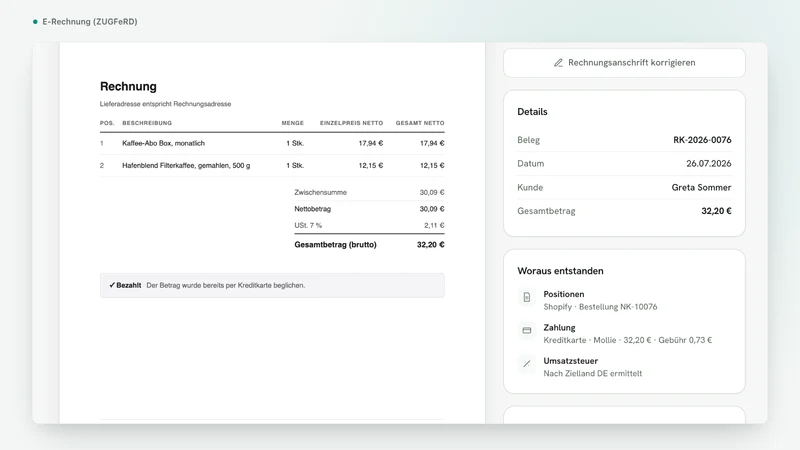
Task: Click the EINZELPREIS NETTO column header
Action: click(352, 123)
